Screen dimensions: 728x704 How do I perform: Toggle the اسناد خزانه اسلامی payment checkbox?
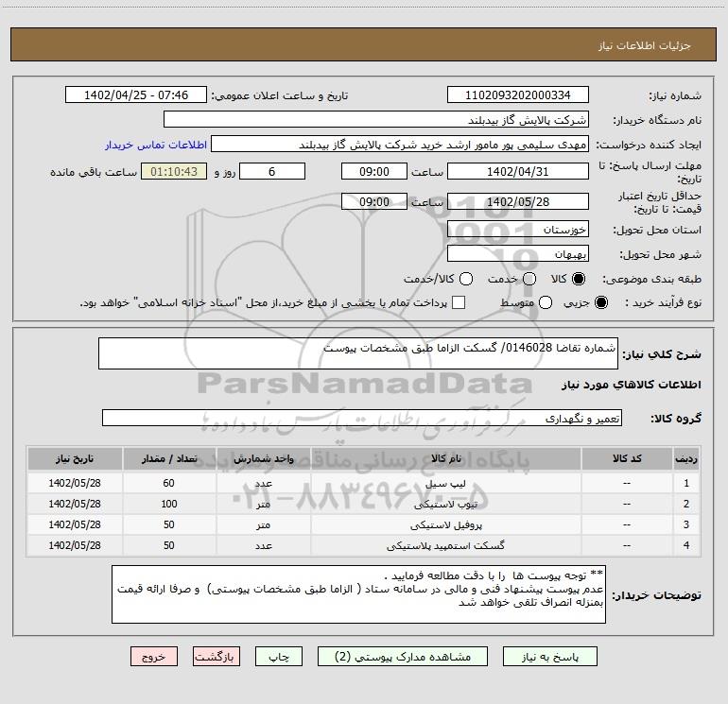(x=459, y=302)
